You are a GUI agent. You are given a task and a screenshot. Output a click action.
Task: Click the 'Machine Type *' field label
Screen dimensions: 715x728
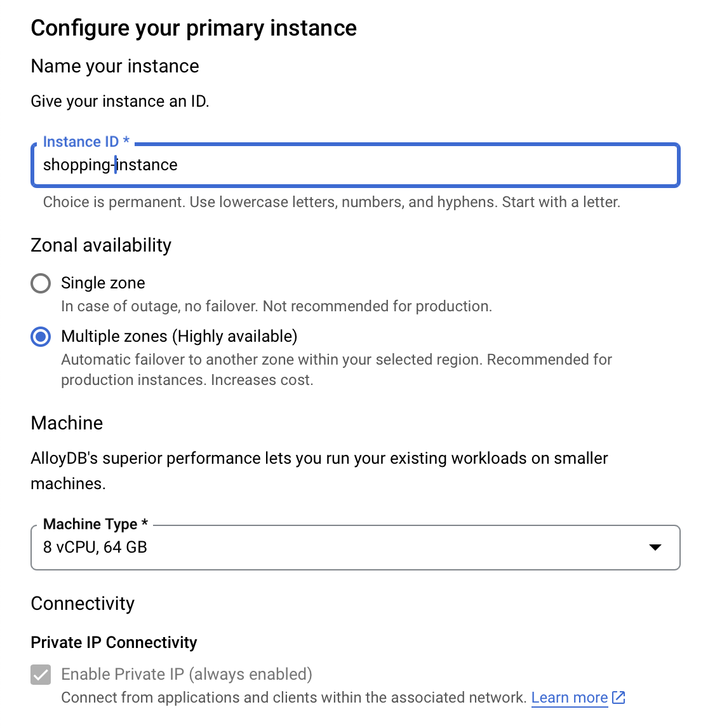[95, 524]
